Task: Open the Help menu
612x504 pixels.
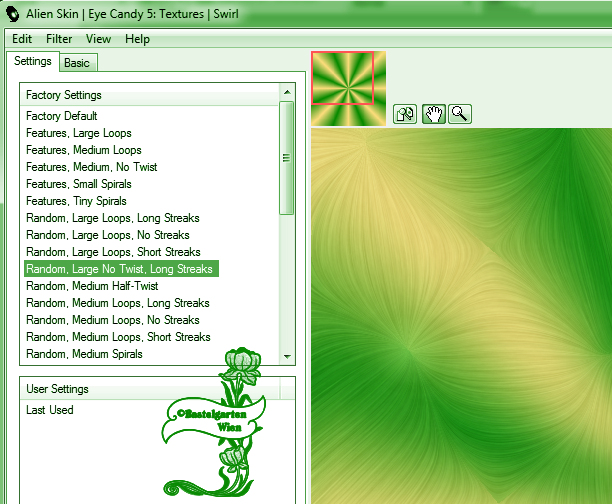Action: pyautogui.click(x=137, y=39)
